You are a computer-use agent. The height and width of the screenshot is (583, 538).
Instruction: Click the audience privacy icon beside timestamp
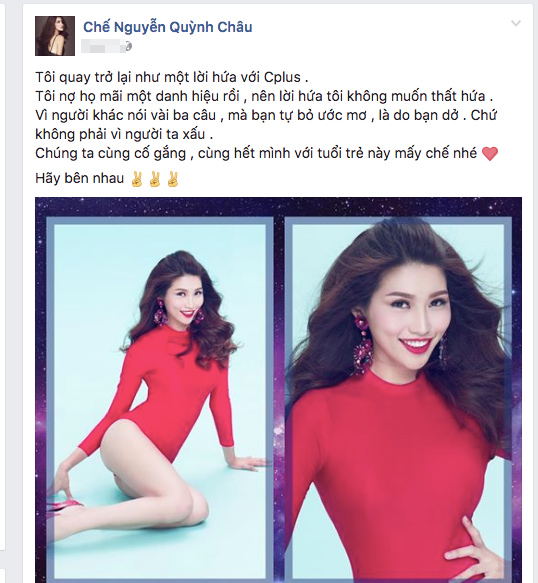128,47
